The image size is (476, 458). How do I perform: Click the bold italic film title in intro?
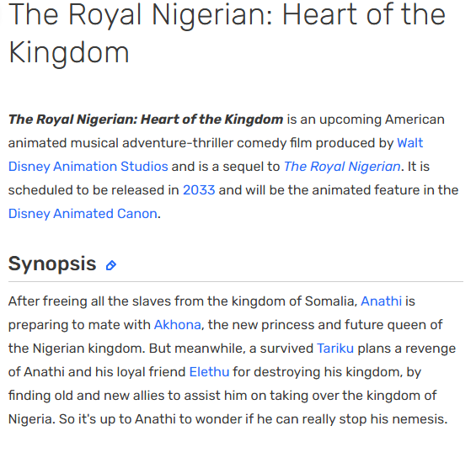146,120
